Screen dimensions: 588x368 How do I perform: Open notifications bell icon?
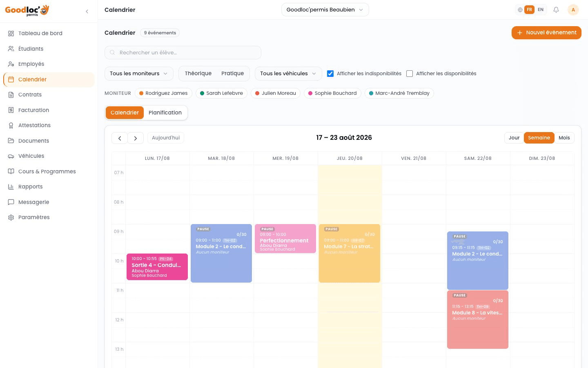click(x=556, y=10)
